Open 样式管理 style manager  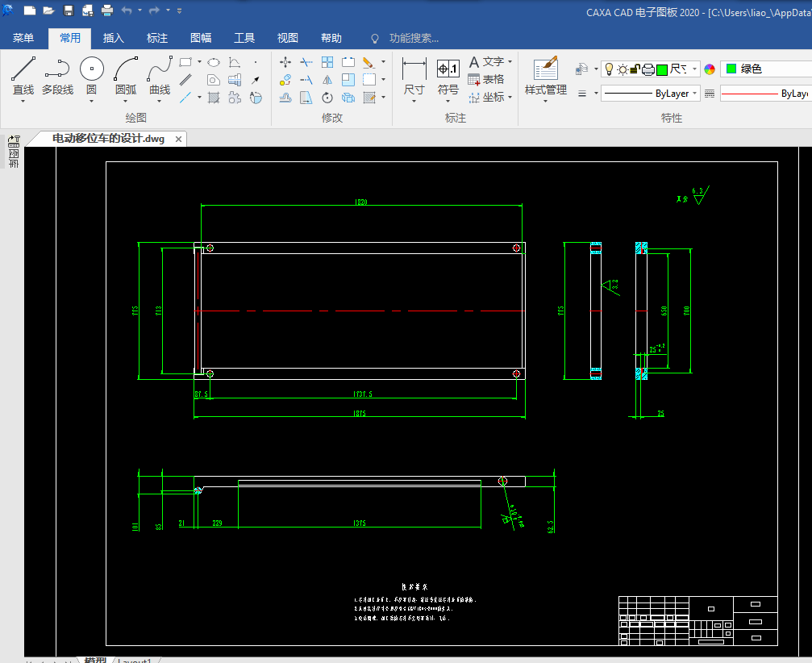546,74
